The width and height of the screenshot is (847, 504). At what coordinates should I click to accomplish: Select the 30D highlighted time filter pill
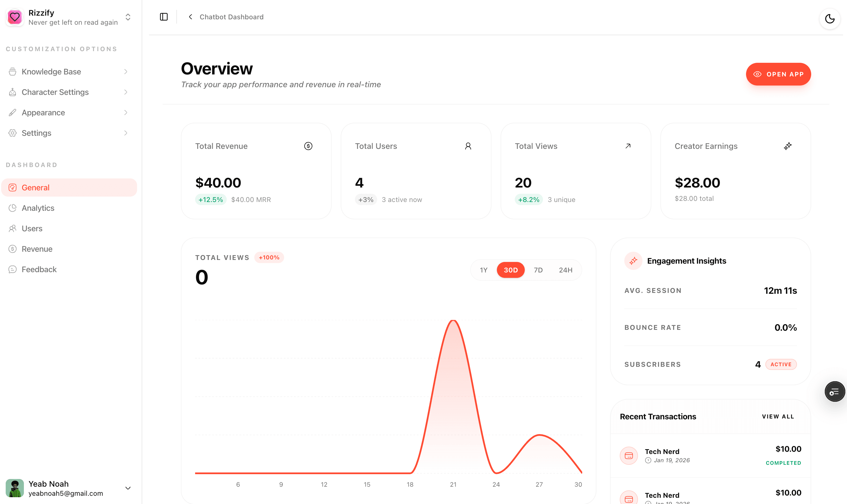(x=511, y=270)
